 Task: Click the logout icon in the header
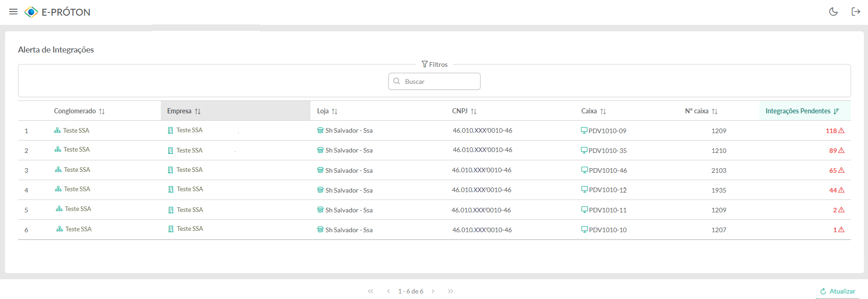click(856, 12)
